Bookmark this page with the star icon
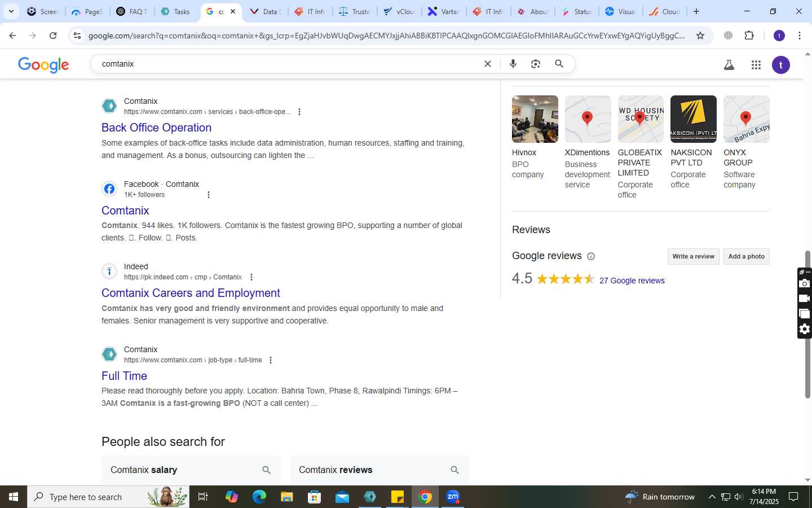 [x=700, y=36]
